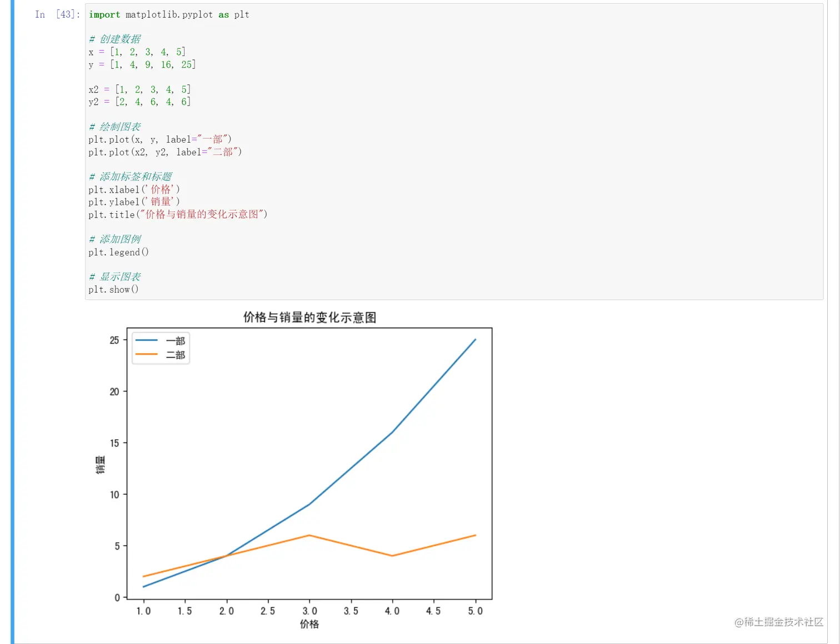Click the blue legend line swatch
The height and width of the screenshot is (644, 840).
147,340
